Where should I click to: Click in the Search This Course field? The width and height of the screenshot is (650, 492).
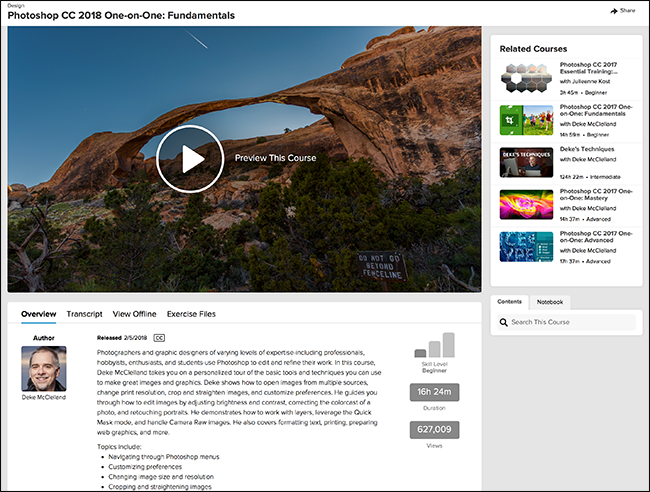click(567, 322)
